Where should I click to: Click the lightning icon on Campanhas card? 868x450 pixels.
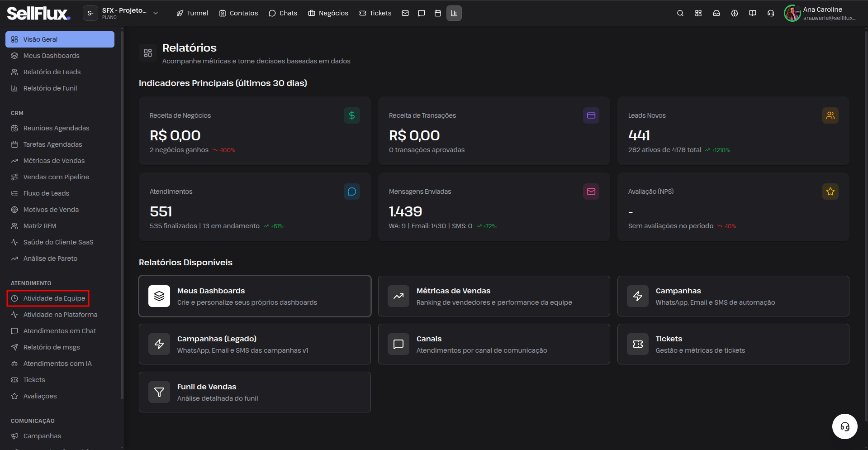638,296
